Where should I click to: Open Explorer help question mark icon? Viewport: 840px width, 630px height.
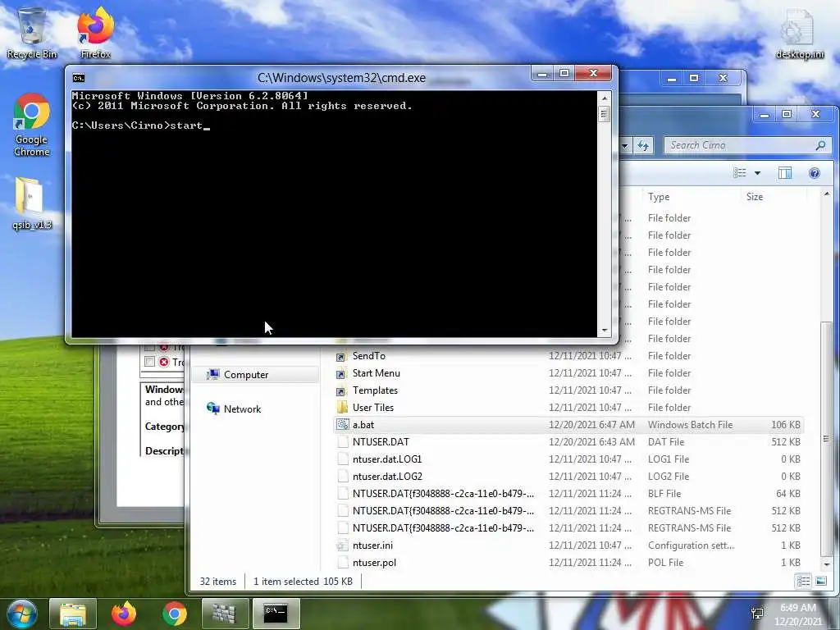[815, 172]
